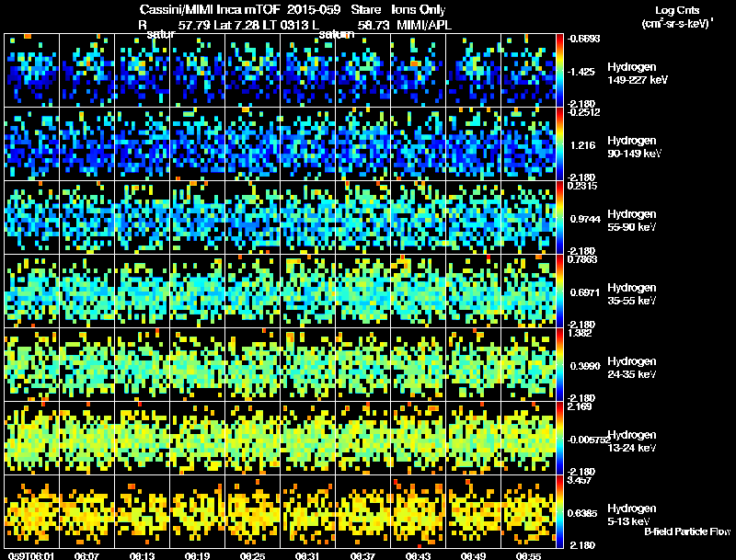Click the '0.2315' color scale value
Viewport: 736px width, 560px height.
point(582,186)
